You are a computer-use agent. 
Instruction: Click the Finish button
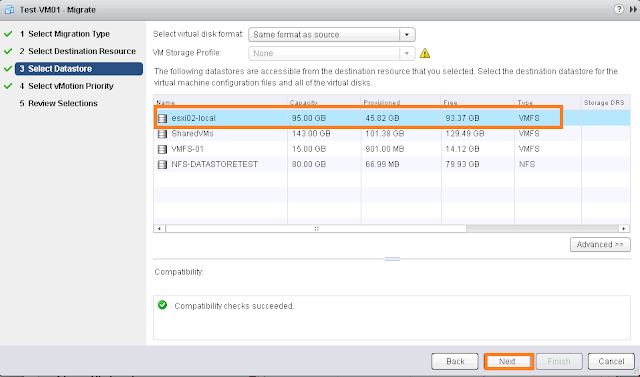[x=559, y=361]
